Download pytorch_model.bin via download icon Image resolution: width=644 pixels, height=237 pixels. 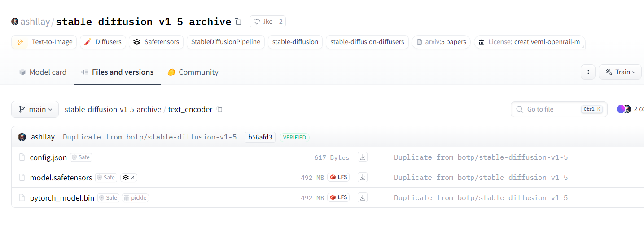[363, 198]
